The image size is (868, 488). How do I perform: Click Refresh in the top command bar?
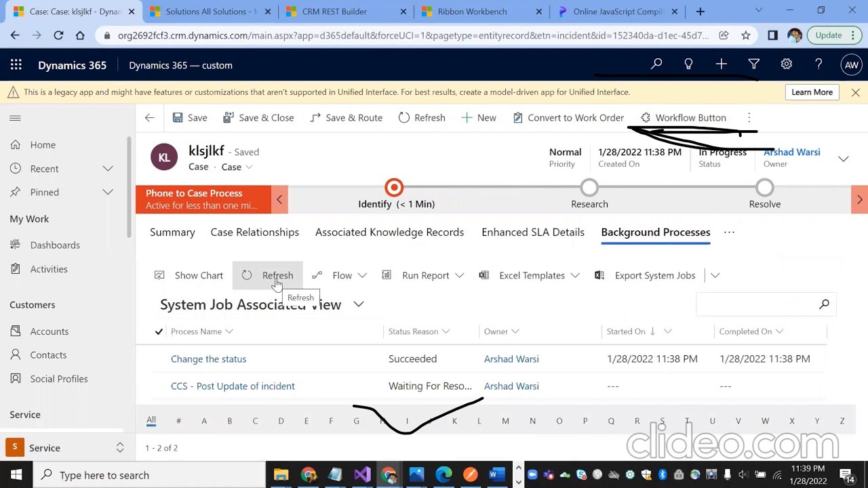tap(422, 118)
